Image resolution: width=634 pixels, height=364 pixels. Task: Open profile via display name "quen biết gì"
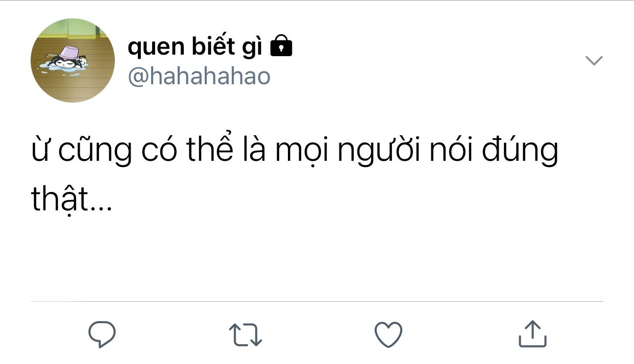(x=195, y=47)
